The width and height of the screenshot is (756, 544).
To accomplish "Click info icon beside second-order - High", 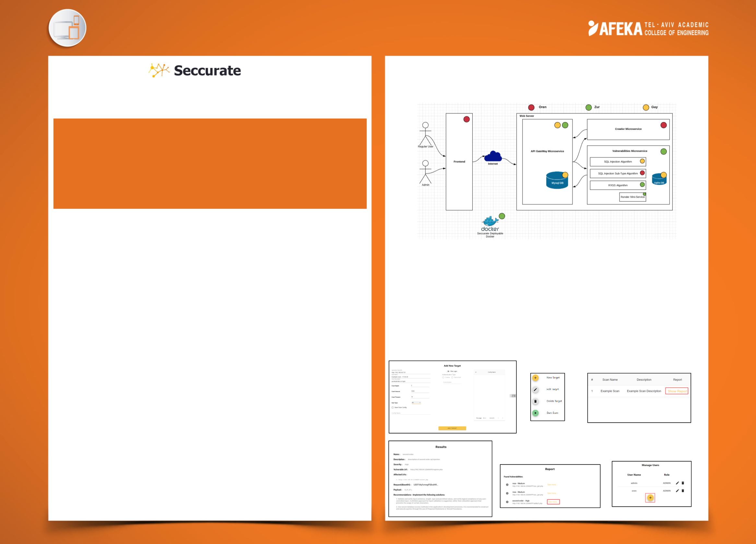I will tap(507, 502).
